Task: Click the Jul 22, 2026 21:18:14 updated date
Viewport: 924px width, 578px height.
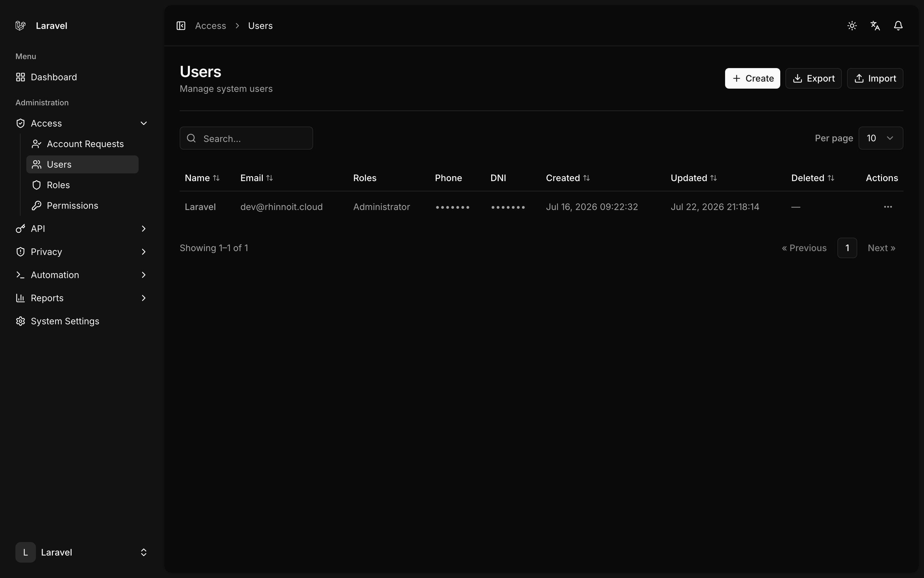Action: point(715,207)
